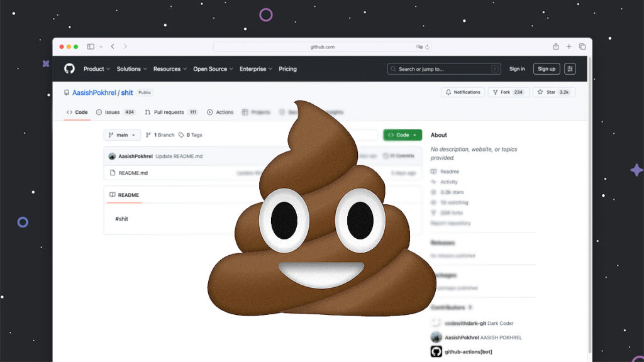Open the command palette icon near Sign up
This screenshot has width=644, height=362.
click(570, 69)
